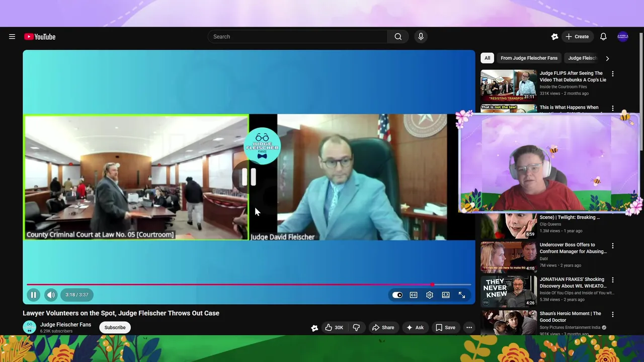
Task: Open options for the Undercover Boss video
Action: [612, 246]
